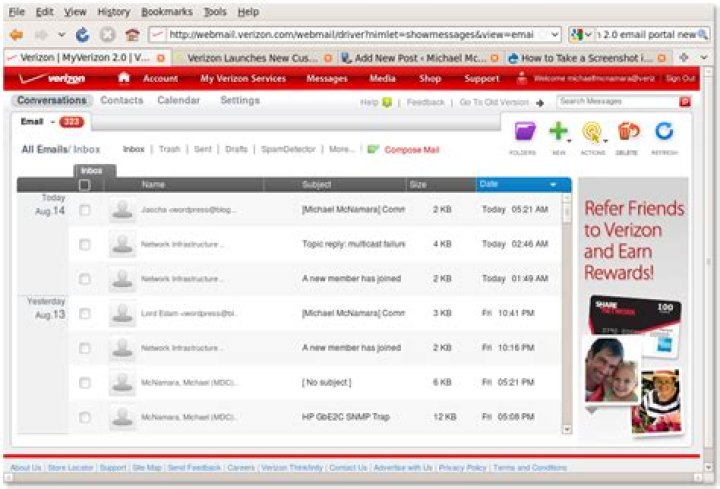This screenshot has height=489, width=720.
Task: Check the HP GbE2C SNMP Trap checkbox
Action: coord(84,417)
